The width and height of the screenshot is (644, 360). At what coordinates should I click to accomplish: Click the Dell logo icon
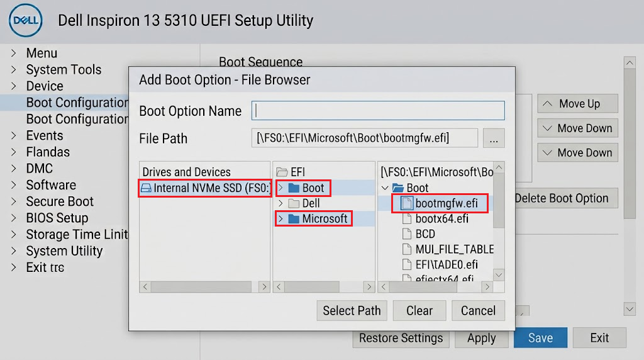(x=25, y=21)
